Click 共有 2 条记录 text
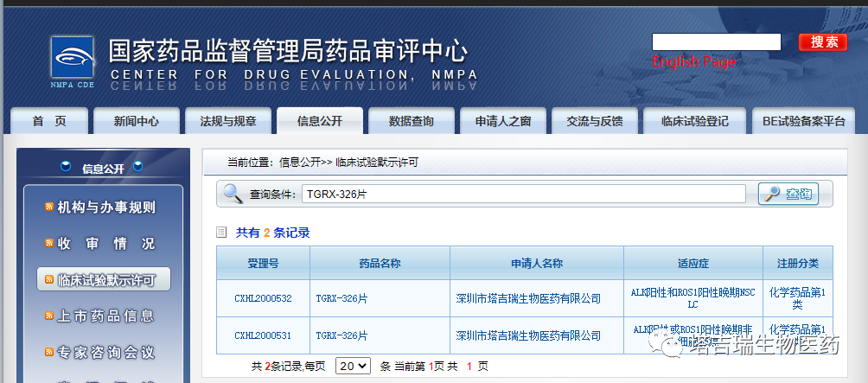 click(x=273, y=233)
